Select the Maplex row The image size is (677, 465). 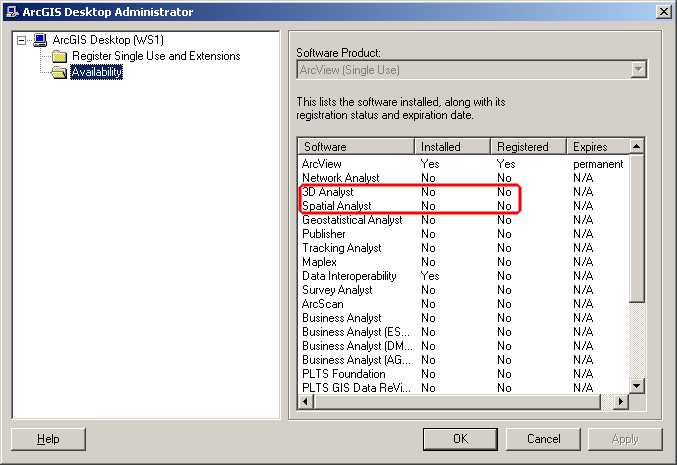[464, 262]
